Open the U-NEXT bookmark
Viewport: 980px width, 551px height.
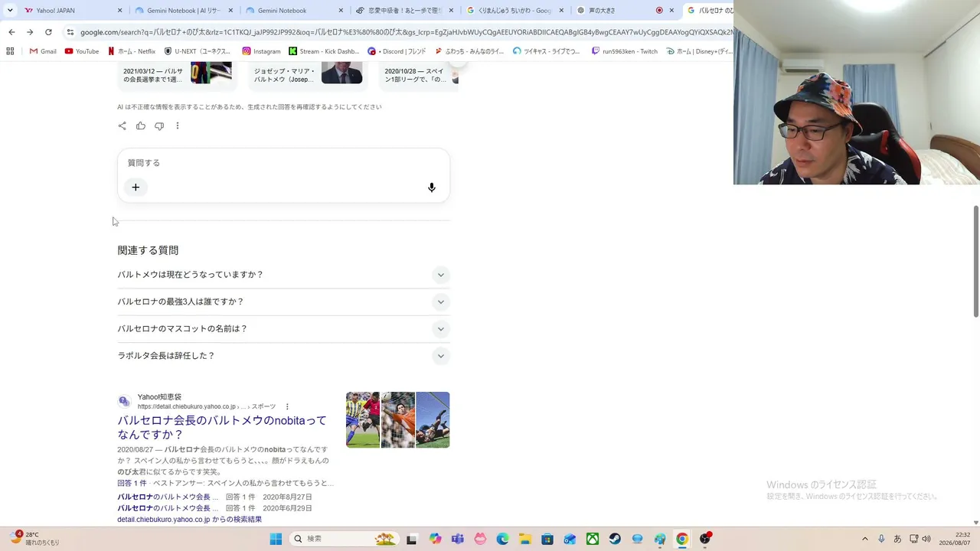click(x=198, y=51)
